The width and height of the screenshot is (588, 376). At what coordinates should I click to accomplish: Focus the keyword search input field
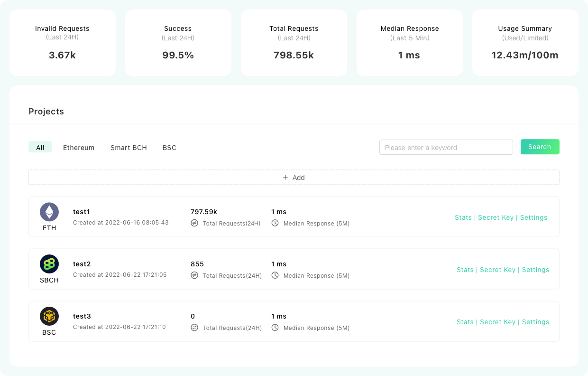(x=446, y=147)
